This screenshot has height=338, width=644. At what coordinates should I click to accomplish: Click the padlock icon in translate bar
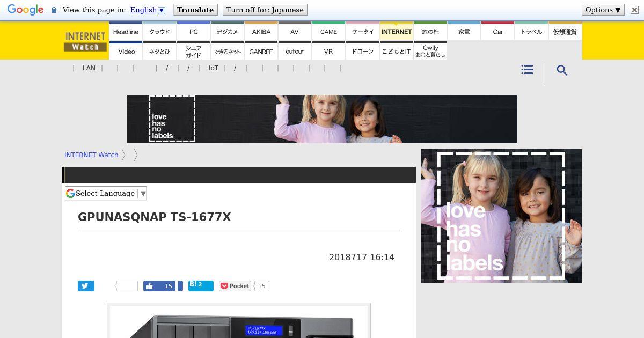pos(54,10)
